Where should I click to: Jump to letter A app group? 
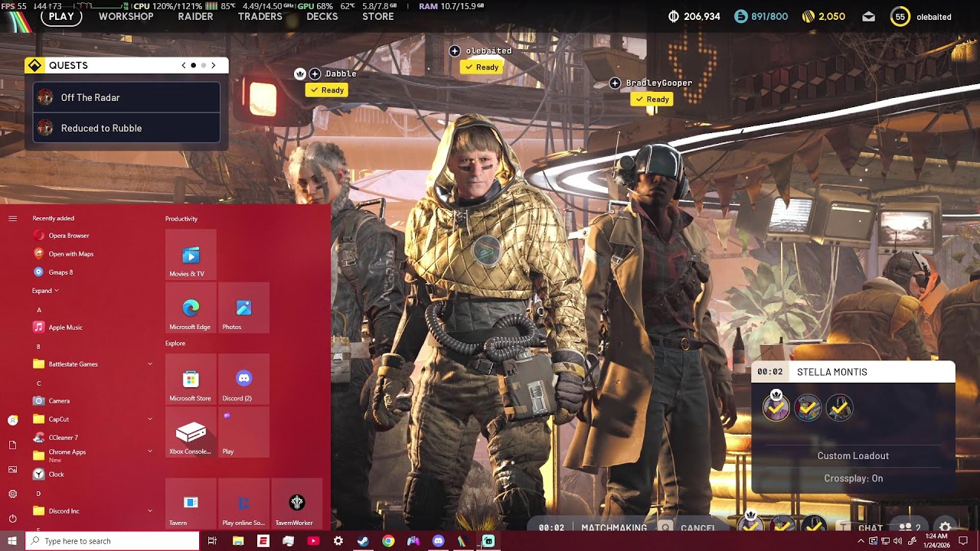[x=39, y=310]
